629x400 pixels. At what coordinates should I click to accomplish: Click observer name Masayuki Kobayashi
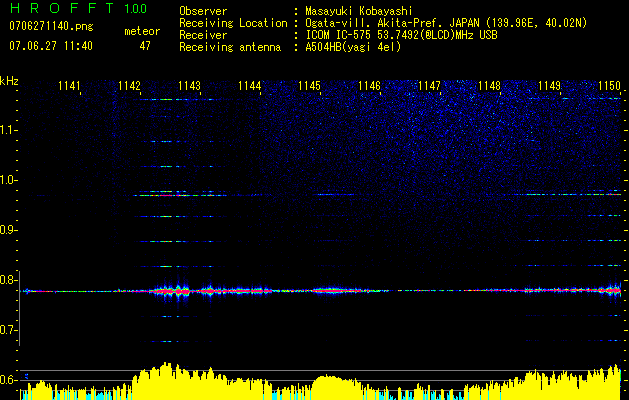pos(359,12)
